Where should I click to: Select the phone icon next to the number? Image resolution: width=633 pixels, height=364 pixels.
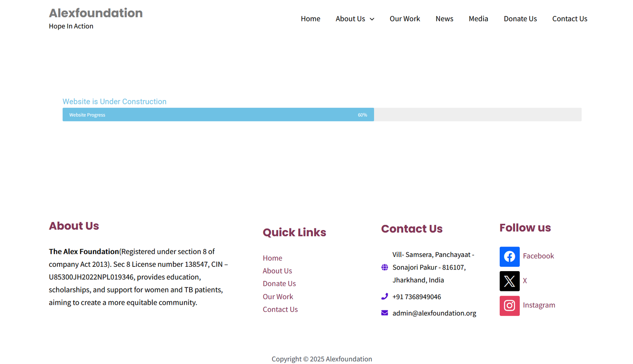(384, 296)
